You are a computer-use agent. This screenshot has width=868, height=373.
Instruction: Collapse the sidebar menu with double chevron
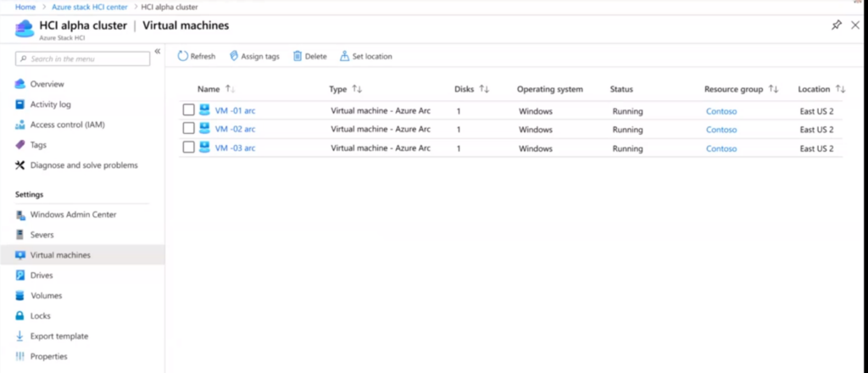[x=157, y=51]
